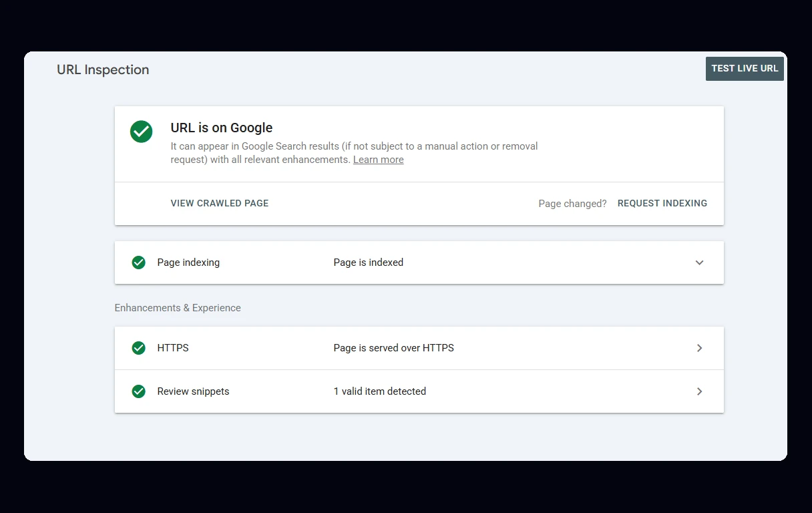Select the 'Page is indexed' status text
The height and width of the screenshot is (513, 812).
(x=369, y=263)
